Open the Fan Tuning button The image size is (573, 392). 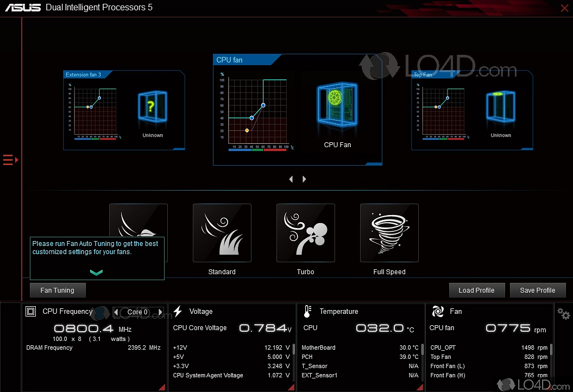[x=57, y=290]
